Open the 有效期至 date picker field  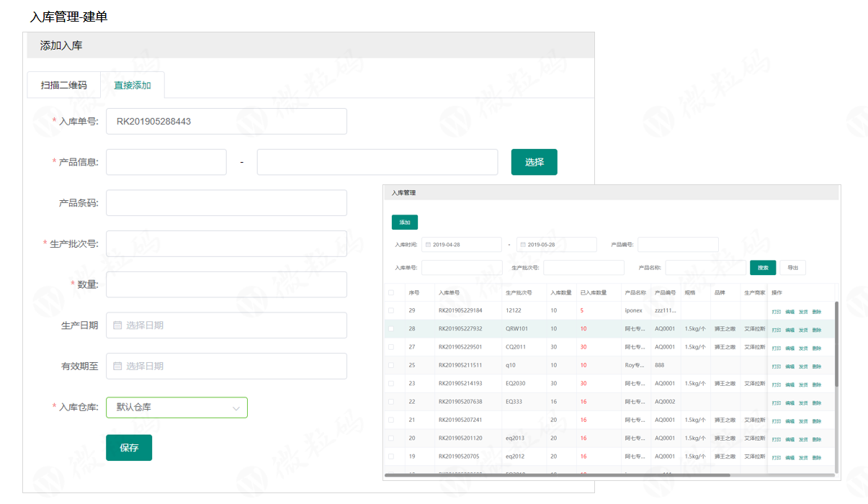click(x=226, y=366)
